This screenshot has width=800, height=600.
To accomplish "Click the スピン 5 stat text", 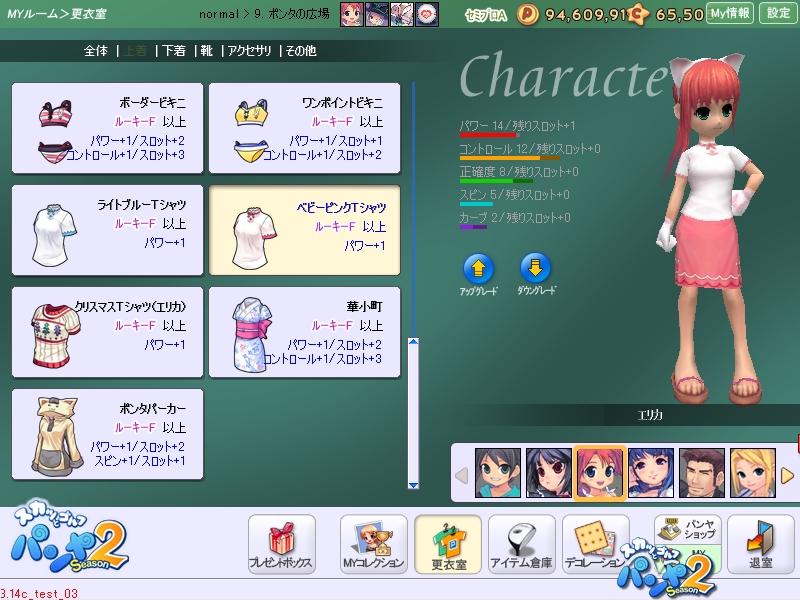I will (514, 194).
